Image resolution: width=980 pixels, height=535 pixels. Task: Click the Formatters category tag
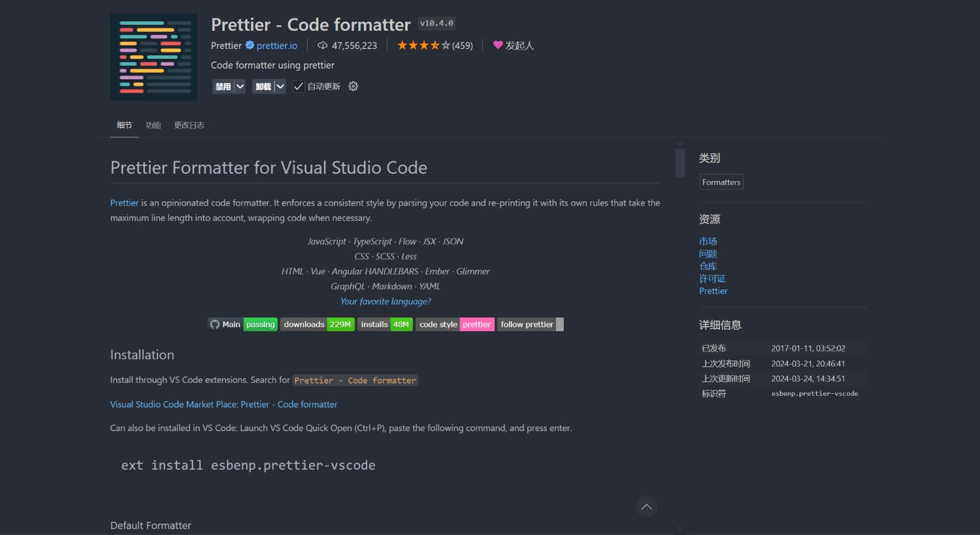coord(721,182)
